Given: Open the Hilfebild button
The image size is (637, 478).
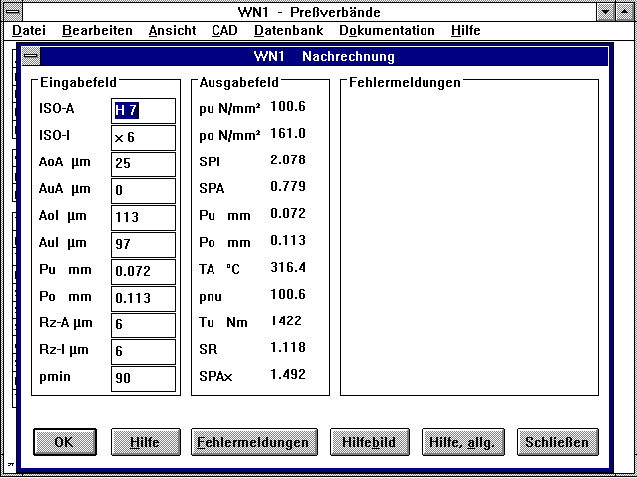Looking at the screenshot, I should tap(370, 441).
